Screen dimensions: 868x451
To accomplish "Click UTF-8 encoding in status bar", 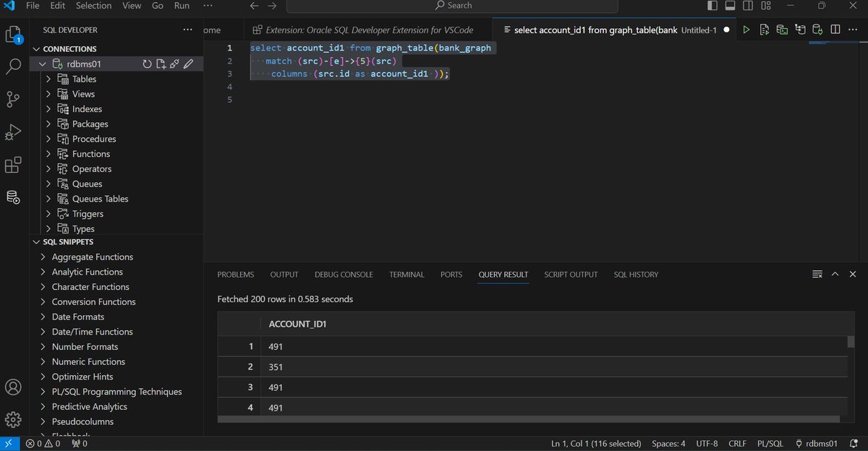I will click(707, 444).
